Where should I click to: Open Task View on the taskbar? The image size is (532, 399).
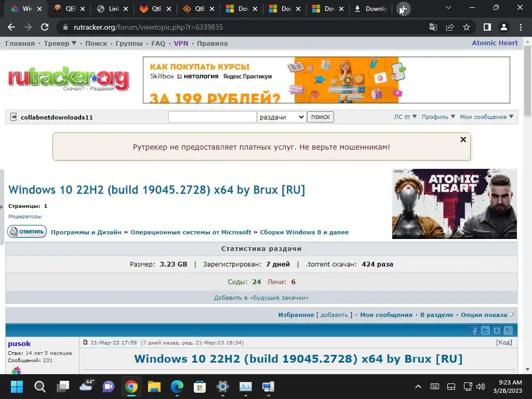point(63,387)
